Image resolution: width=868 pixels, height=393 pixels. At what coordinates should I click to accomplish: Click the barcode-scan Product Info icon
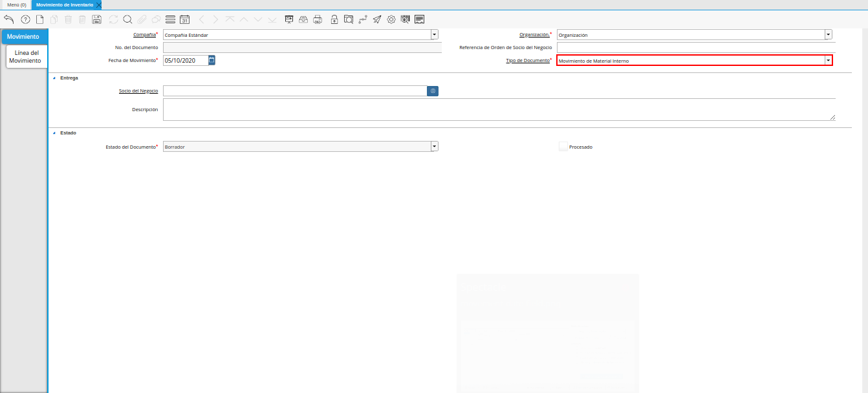click(x=406, y=19)
